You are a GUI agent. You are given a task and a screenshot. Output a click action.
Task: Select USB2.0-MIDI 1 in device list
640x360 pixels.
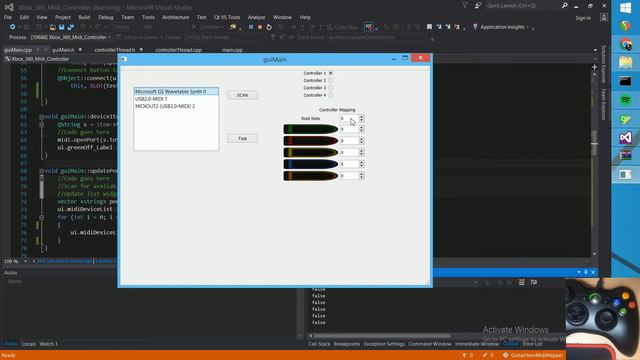coord(176,99)
